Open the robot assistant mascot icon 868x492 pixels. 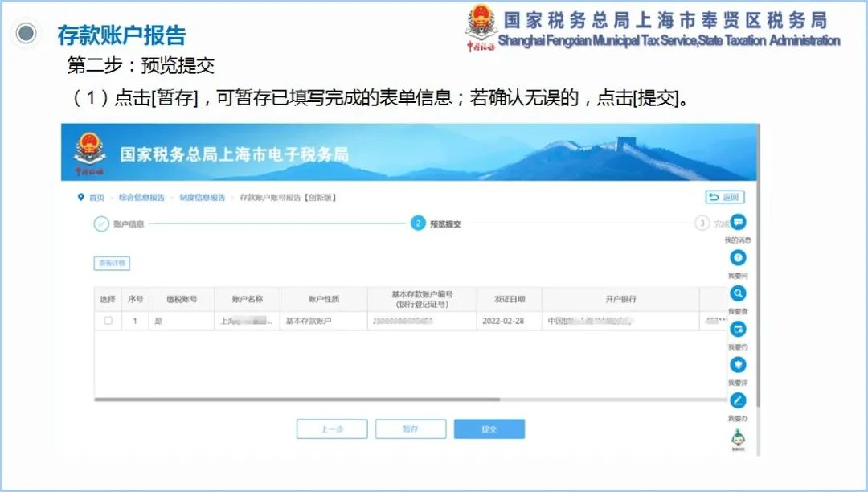pos(738,439)
